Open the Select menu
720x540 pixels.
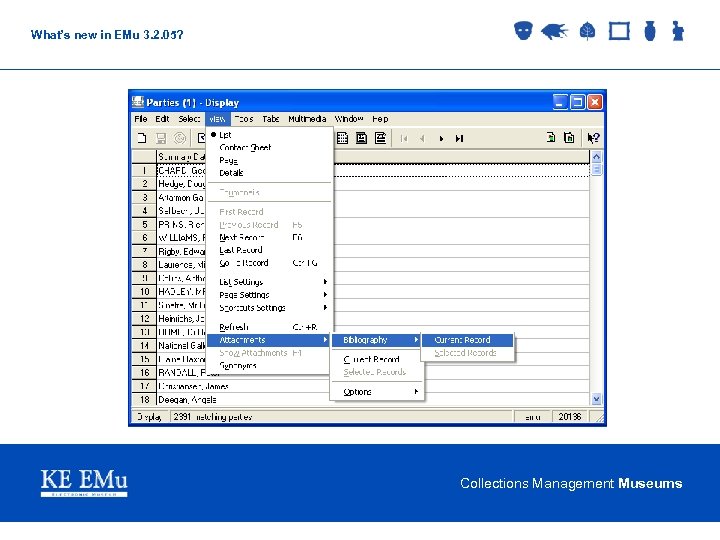coord(189,119)
